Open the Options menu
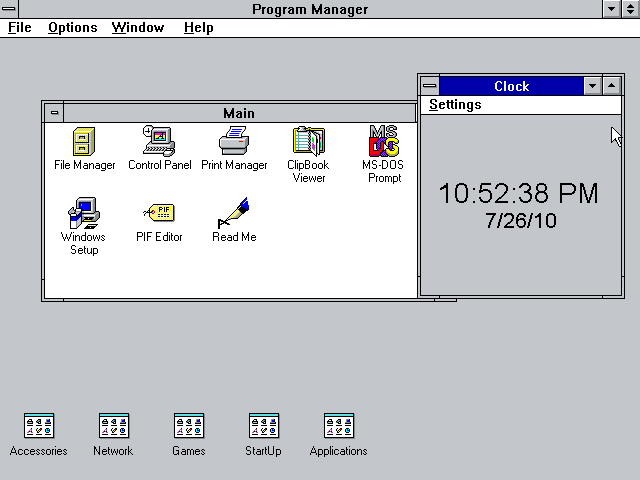This screenshot has width=640, height=480. [x=73, y=28]
